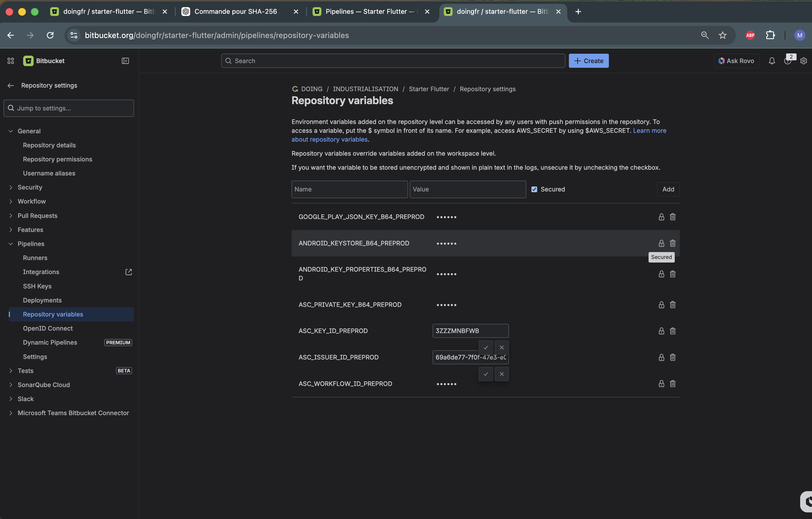Expand the Security section
The height and width of the screenshot is (519, 812).
tap(11, 187)
